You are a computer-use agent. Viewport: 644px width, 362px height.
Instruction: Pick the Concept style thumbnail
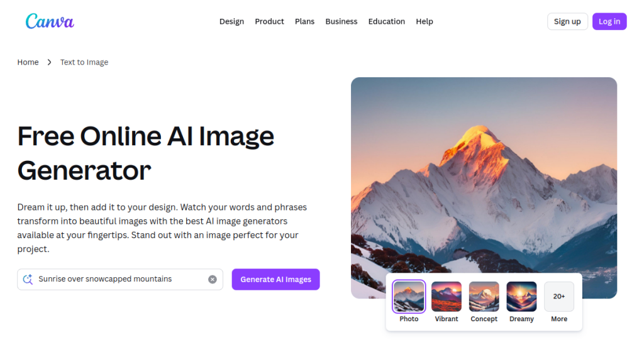coord(484,297)
